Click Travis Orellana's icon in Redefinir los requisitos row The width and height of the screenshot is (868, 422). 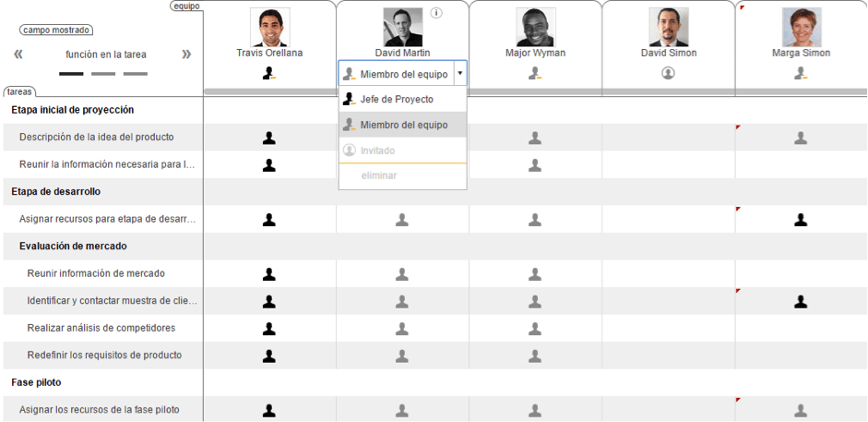(269, 356)
